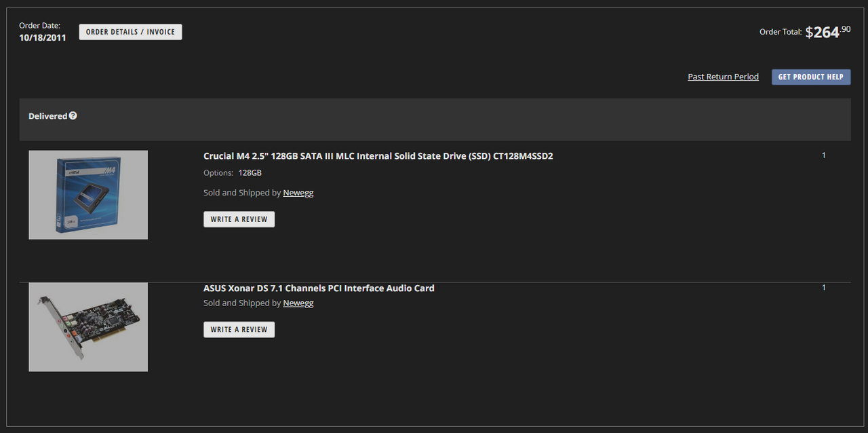Click the 'Order Total:' label

point(781,32)
